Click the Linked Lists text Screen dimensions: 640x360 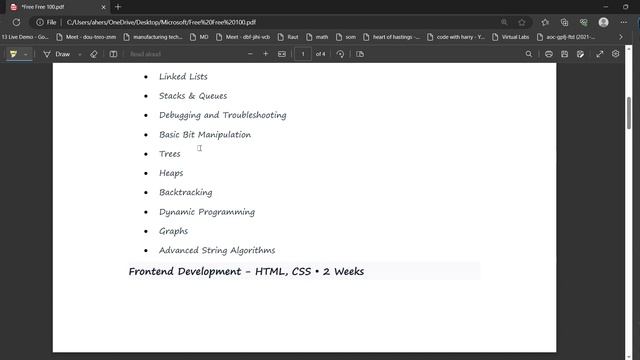(x=183, y=77)
